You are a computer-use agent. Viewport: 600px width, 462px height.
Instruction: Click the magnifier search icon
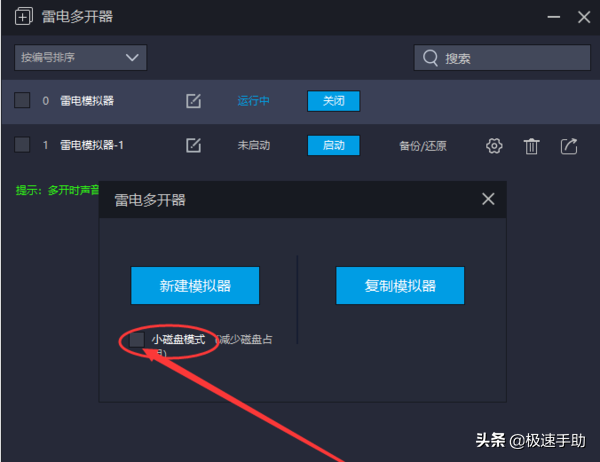click(430, 58)
